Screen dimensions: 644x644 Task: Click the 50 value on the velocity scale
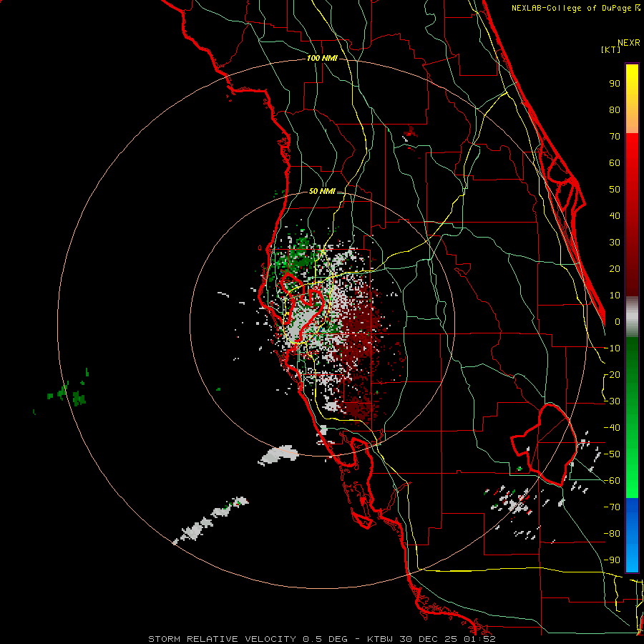coord(615,190)
